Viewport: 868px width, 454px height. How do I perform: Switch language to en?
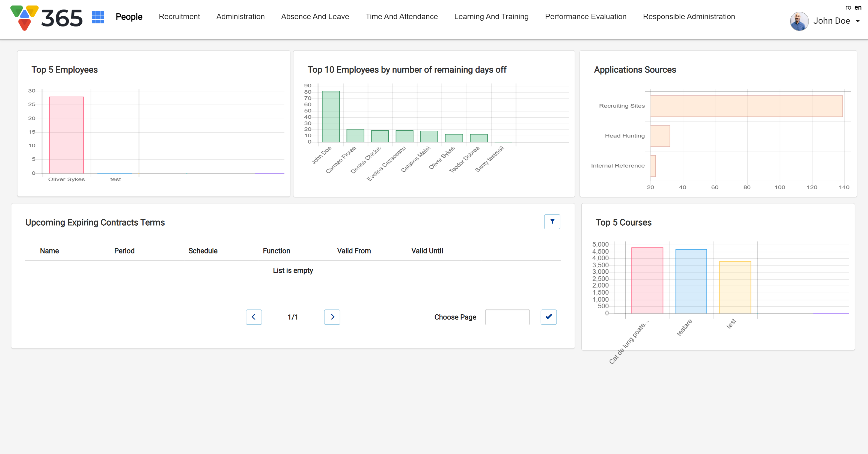[x=858, y=7]
